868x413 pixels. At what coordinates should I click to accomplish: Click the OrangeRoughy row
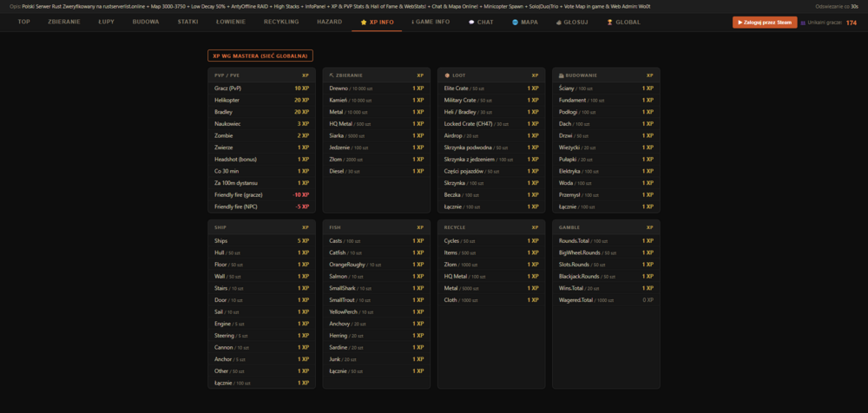(377, 265)
